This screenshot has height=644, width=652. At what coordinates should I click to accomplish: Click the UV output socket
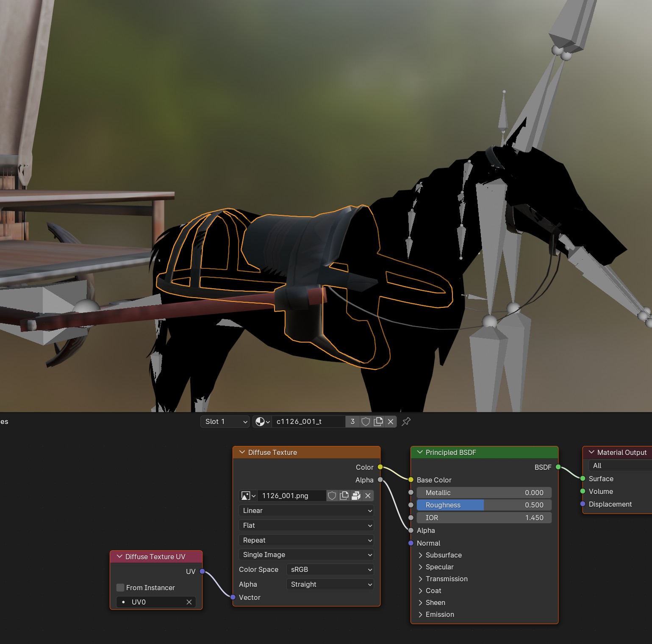[x=202, y=572]
